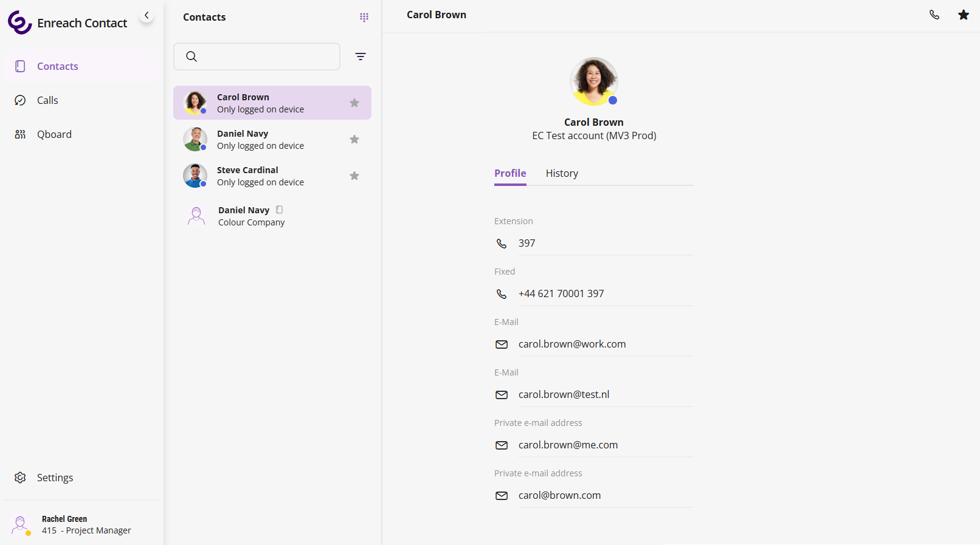Call extension 397 phone icon
The image size is (980, 545).
(502, 244)
